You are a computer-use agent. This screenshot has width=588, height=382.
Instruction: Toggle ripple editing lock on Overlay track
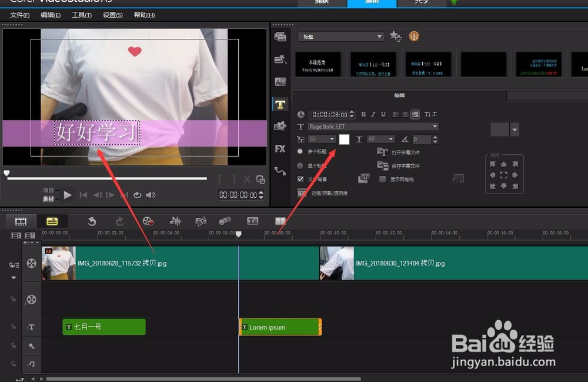14,300
